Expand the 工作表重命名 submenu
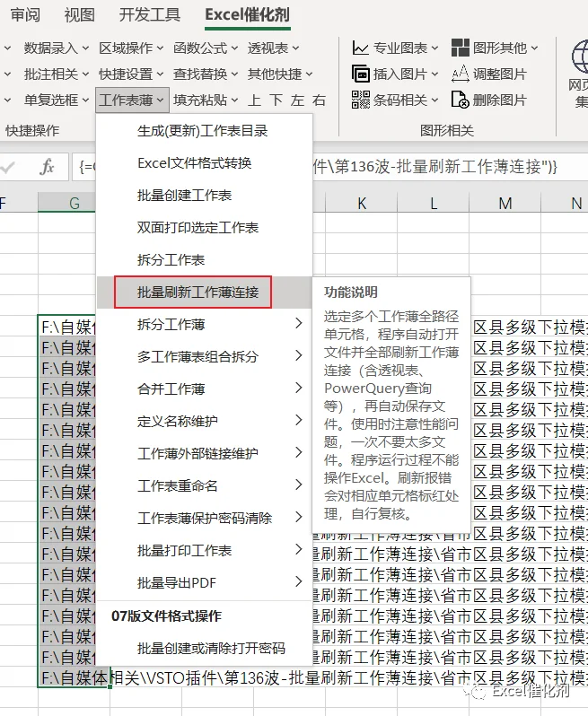 point(204,486)
